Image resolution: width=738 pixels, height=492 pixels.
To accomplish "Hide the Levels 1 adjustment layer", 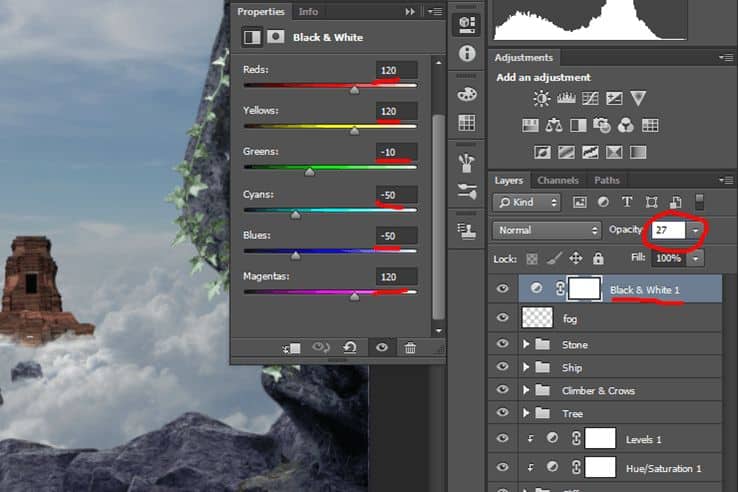I will 502,438.
